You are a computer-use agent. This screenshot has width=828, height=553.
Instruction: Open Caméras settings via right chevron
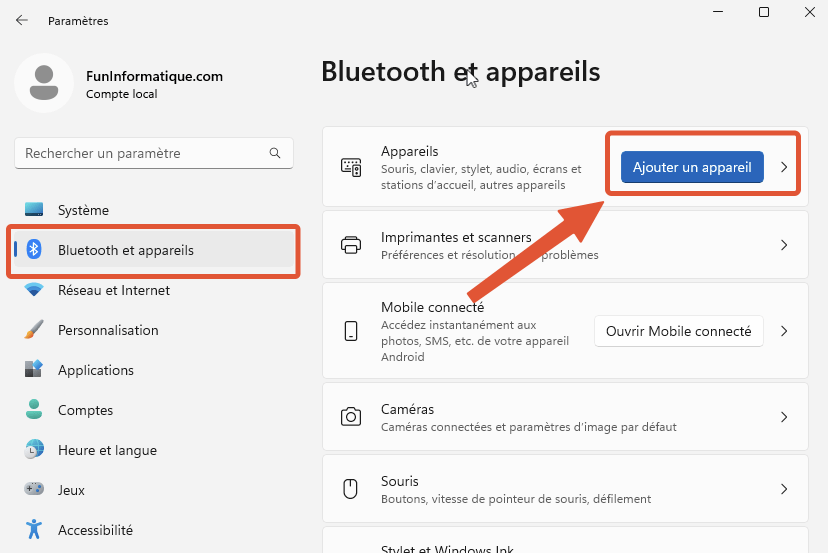point(784,417)
